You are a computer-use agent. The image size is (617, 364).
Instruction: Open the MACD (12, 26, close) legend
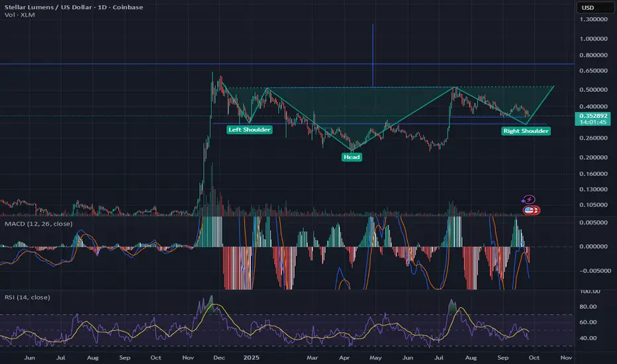[x=38, y=224]
